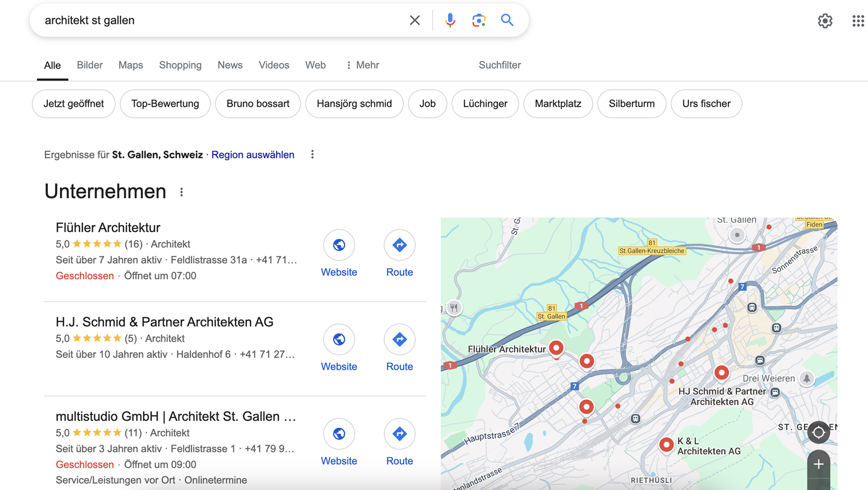Open the Route icon for multistudio GmbH
The image size is (868, 490).
coord(399,434)
